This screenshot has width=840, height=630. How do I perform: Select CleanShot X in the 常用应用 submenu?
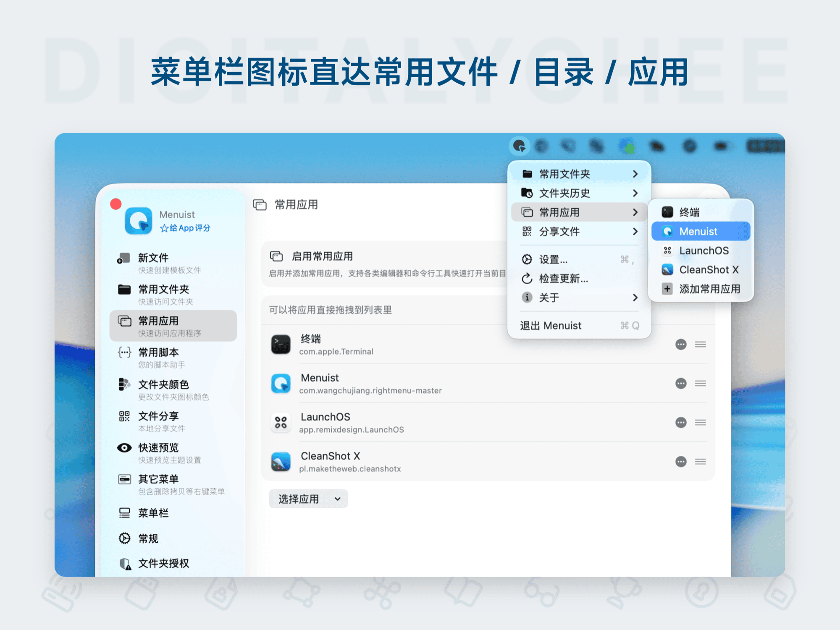coord(701,270)
